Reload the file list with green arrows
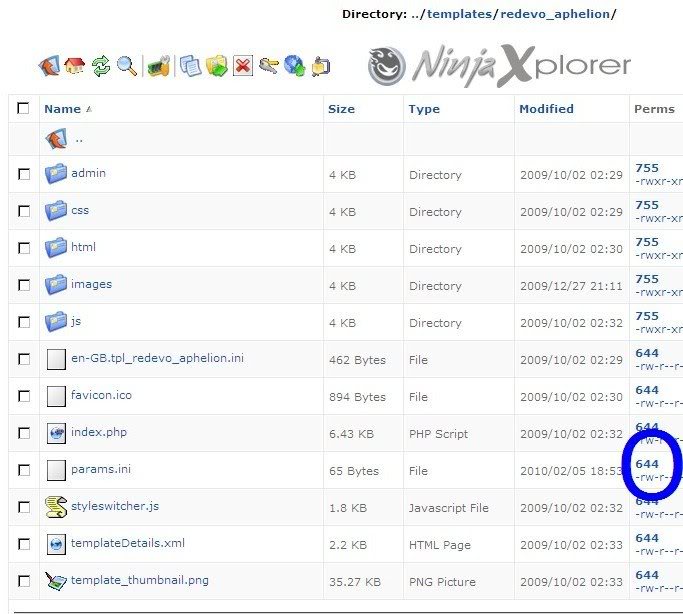Screen dimensions: 683x614 pos(101,67)
